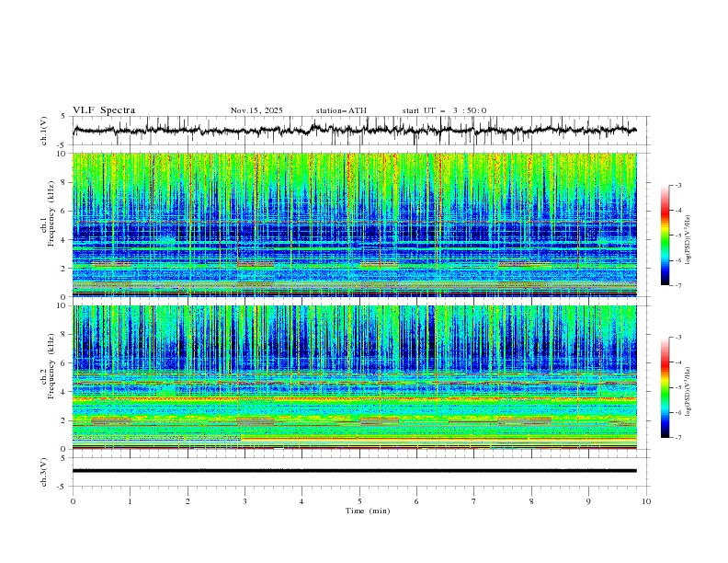Click the ch.1 "Frequency (kHz)" axis label
This screenshot has width=728, height=563.
pyautogui.click(x=51, y=213)
